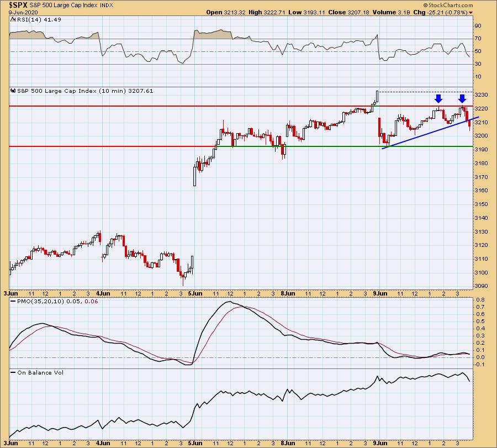Click the 'RSI(14) 41.49' indicator label
The height and width of the screenshot is (448, 497).
[x=39, y=19]
